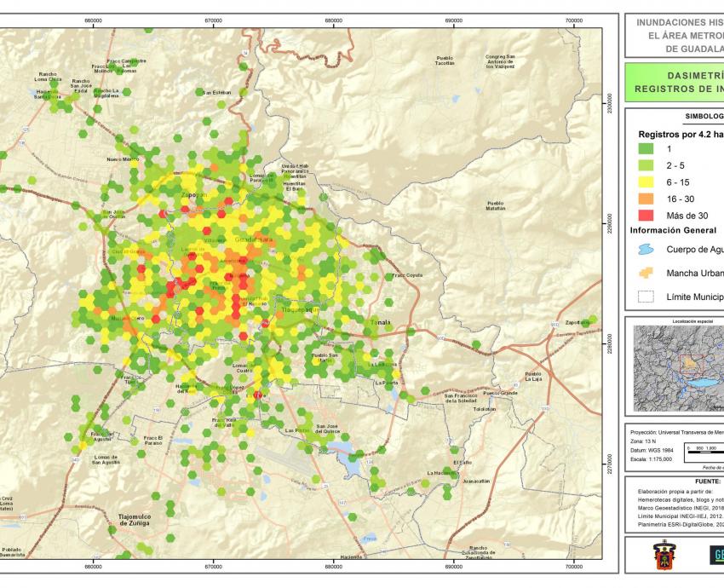Click the Guadalajara city label on the map
Image resolution: width=724 pixels, height=588 pixels.
click(254, 239)
